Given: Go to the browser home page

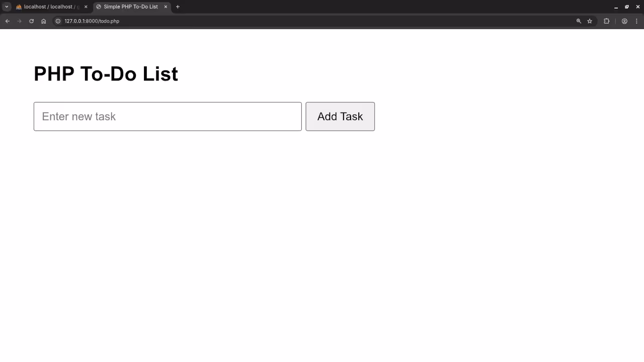Looking at the screenshot, I should pos(44,21).
